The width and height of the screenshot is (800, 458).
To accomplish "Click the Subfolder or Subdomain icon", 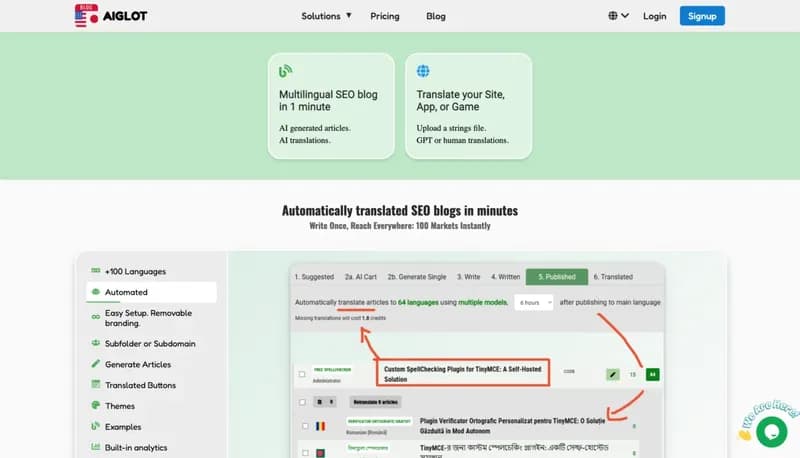I will (95, 343).
